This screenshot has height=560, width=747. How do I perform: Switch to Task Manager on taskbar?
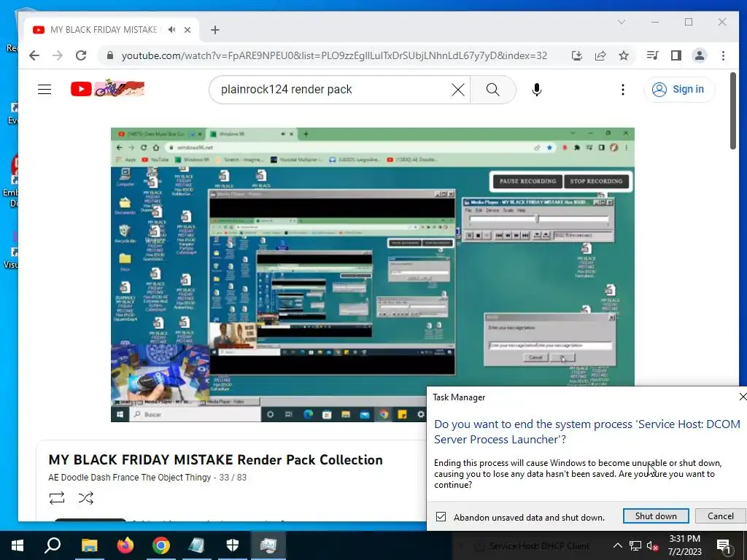268,545
